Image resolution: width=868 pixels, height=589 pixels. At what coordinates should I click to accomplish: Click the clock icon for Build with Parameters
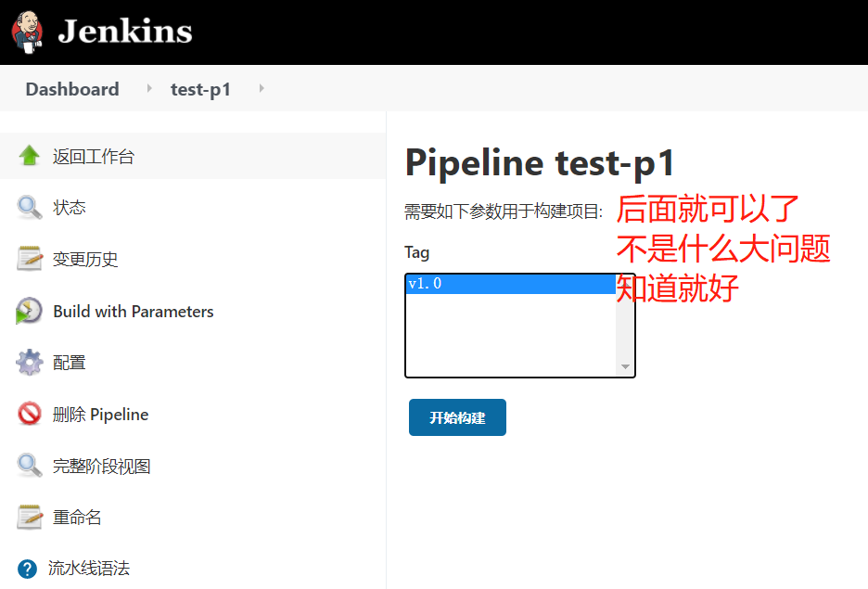click(x=29, y=311)
